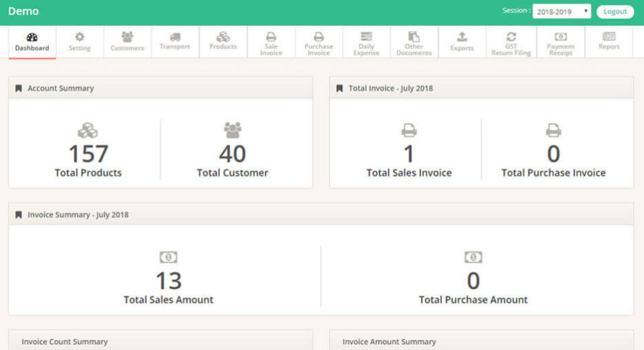Image resolution: width=644 pixels, height=350 pixels.
Task: Open GST Return Filing tab label
Action: click(x=511, y=50)
